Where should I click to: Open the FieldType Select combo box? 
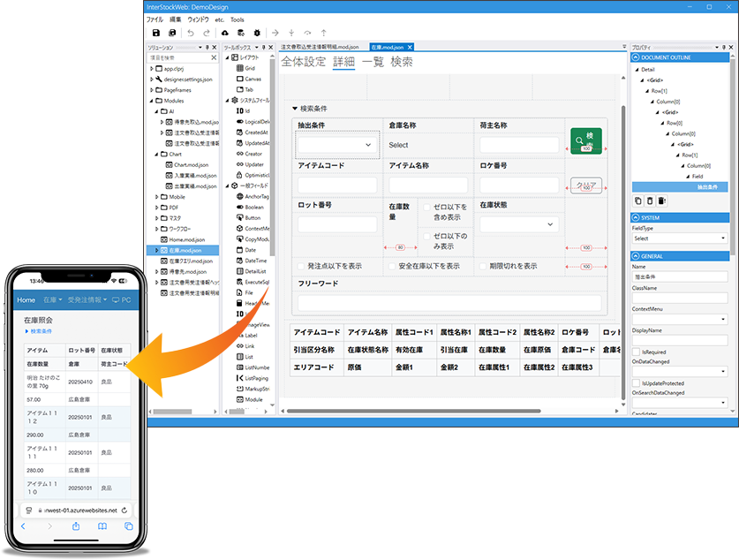point(679,238)
